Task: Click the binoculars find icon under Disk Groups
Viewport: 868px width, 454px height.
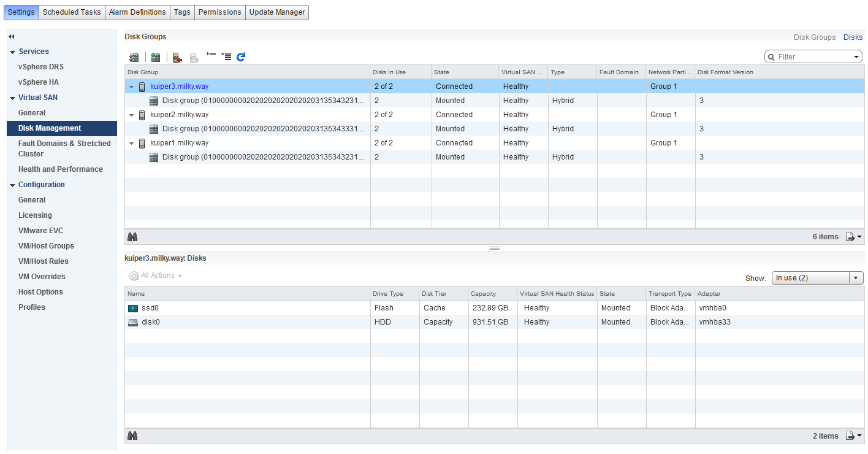Action: point(132,237)
